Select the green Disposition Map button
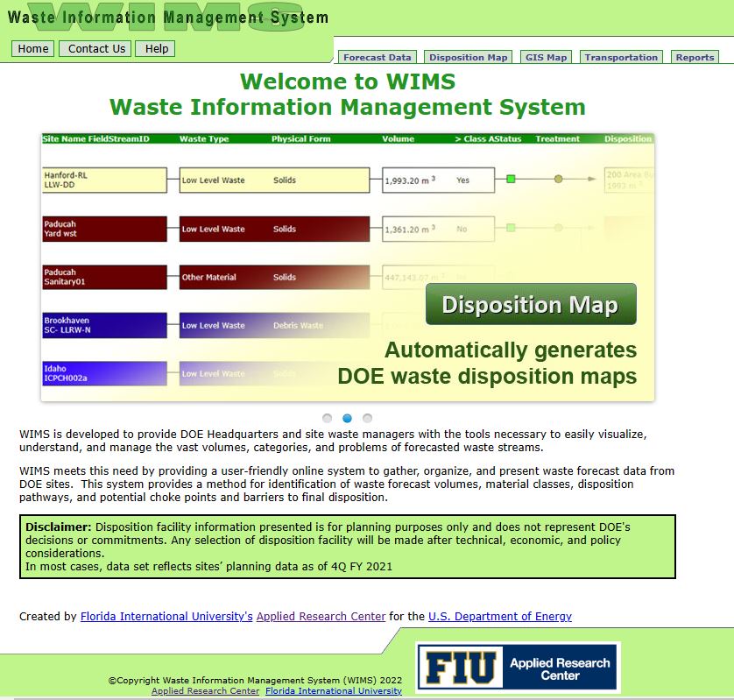 click(530, 304)
